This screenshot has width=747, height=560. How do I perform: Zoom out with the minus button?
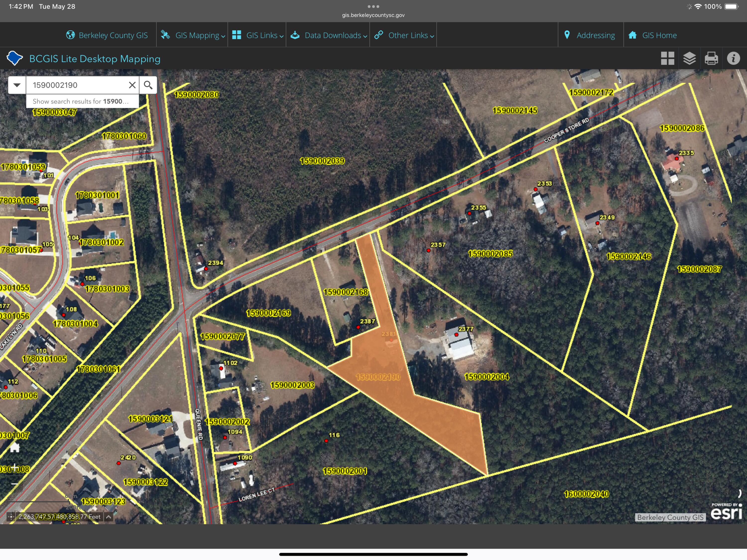[15, 484]
